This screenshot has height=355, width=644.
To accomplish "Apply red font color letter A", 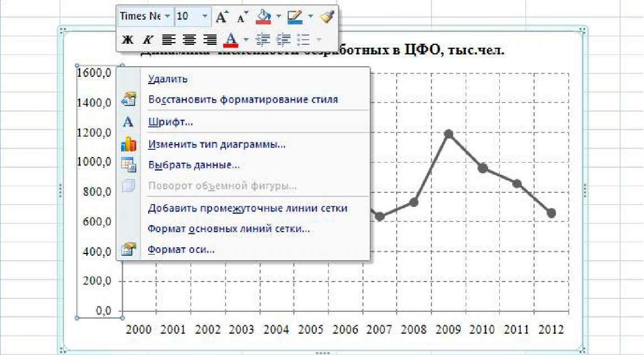I will click(x=231, y=39).
